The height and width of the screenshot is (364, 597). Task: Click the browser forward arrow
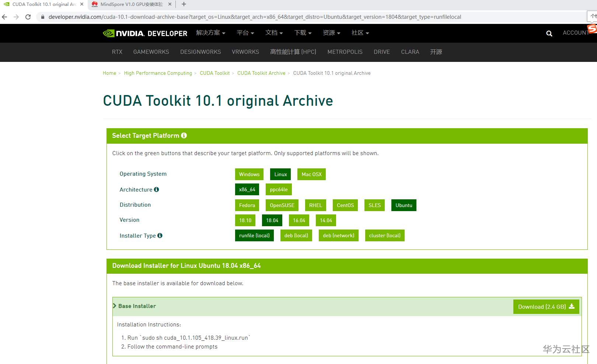(x=16, y=17)
